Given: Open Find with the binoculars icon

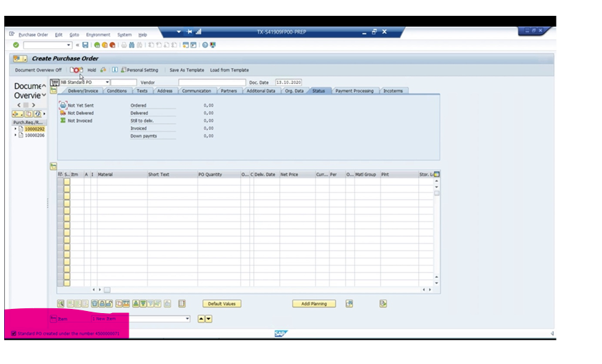Looking at the screenshot, I should [x=131, y=45].
